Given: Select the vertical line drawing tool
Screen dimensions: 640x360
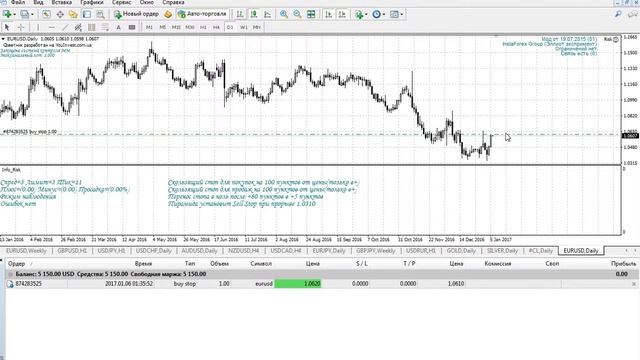Looking at the screenshot, I should (38, 27).
